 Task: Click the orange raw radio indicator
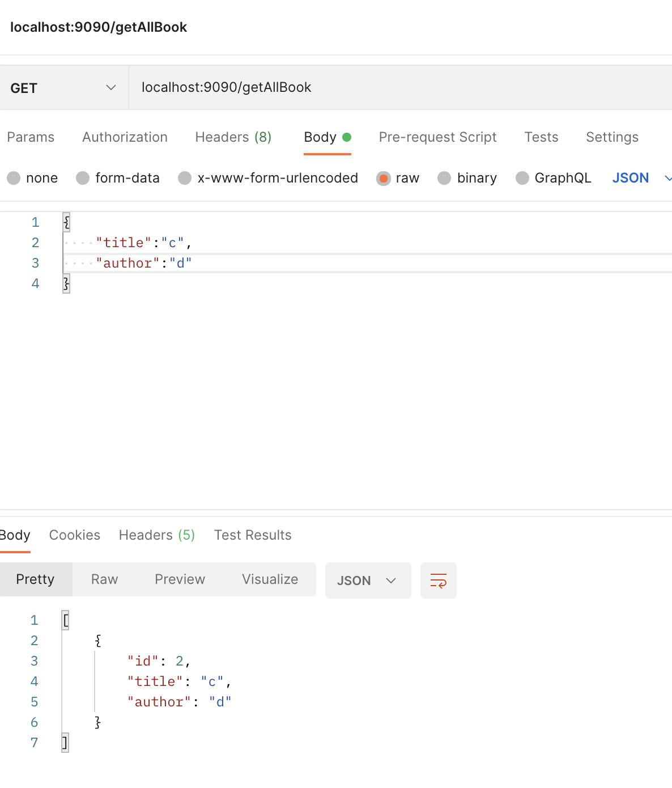384,178
